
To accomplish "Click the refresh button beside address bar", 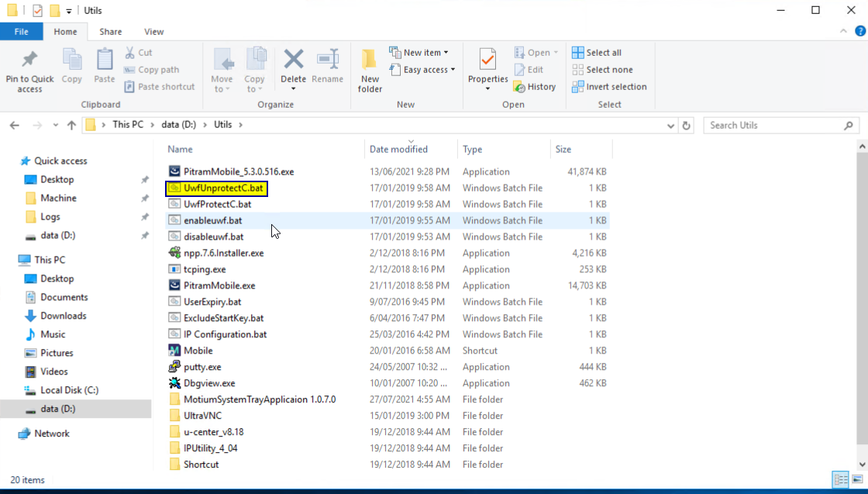I will pyautogui.click(x=686, y=125).
